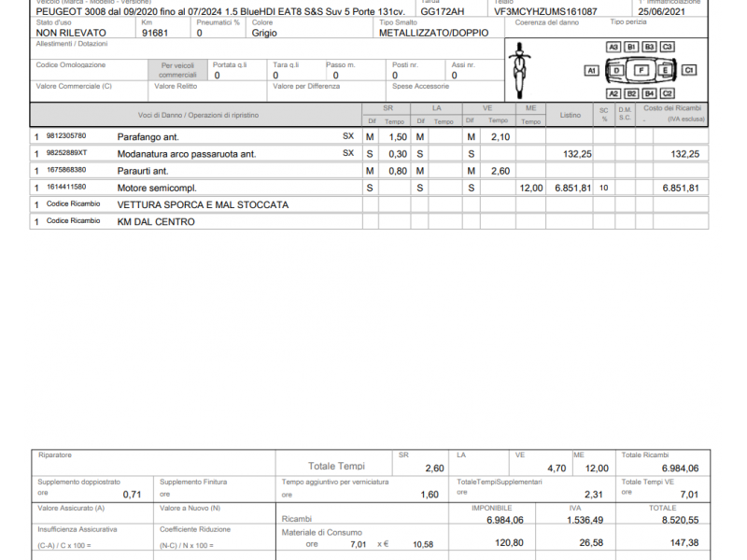Click the Tipo perizia label

[x=628, y=21]
